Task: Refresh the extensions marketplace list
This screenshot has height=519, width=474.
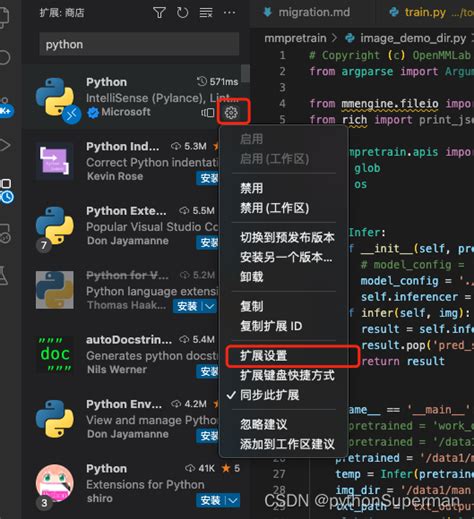Action: pyautogui.click(x=182, y=13)
